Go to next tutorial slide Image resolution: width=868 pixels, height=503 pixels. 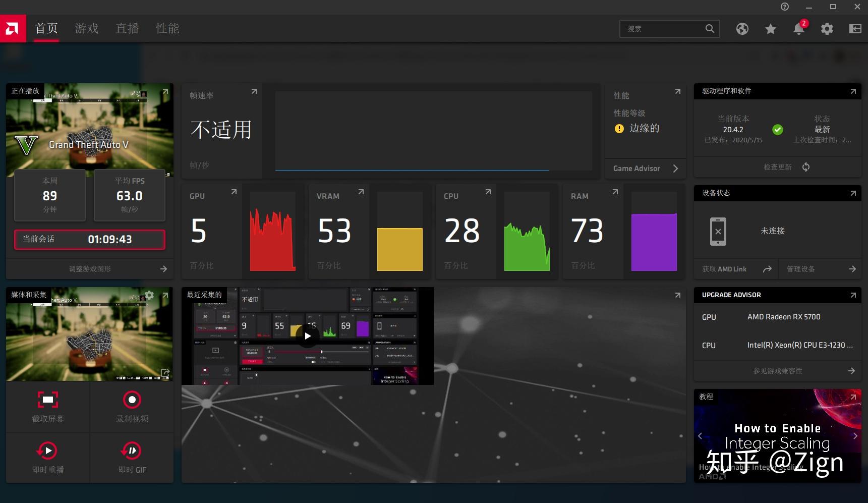tap(855, 436)
